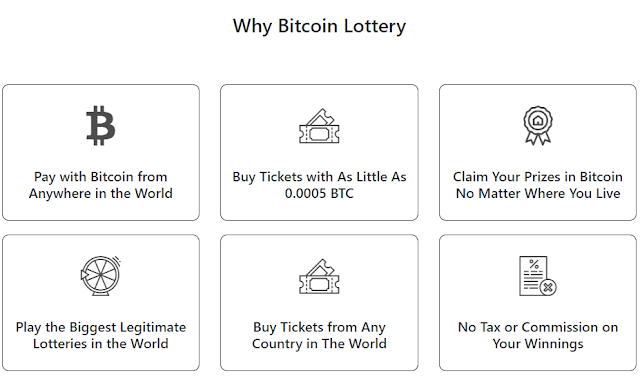This screenshot has height=378, width=640.
Task: Click the '0.0005 BTC' amount text
Action: pos(319,193)
